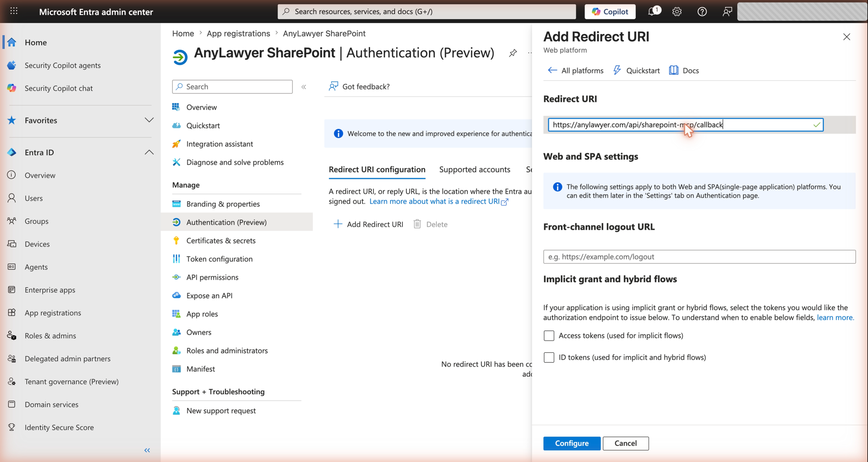
Task: Open Delegated admin partners
Action: pyautogui.click(x=68, y=359)
